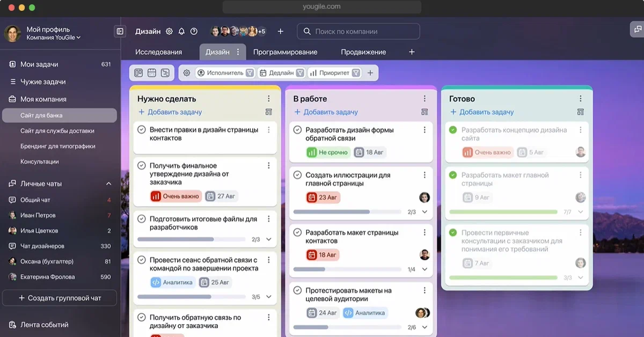
Task: Open the Исследования board tab
Action: click(x=160, y=52)
